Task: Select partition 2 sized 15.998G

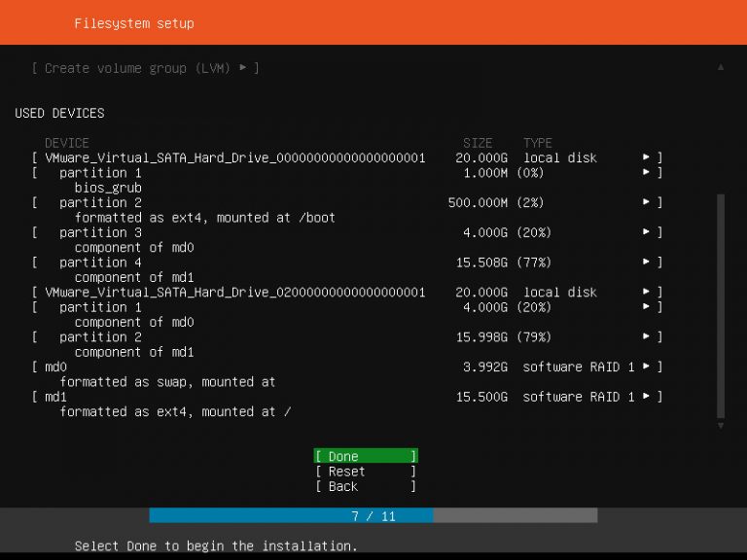Action: pos(347,337)
